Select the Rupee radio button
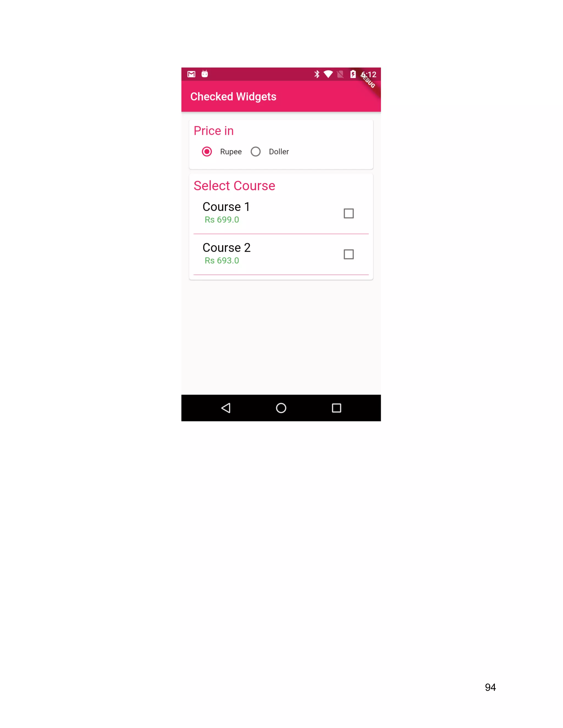Image resolution: width=563 pixels, height=728 pixels. click(207, 152)
